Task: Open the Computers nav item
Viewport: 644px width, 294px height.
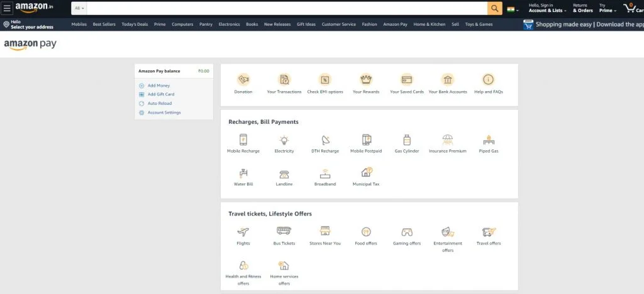Action: (182, 24)
